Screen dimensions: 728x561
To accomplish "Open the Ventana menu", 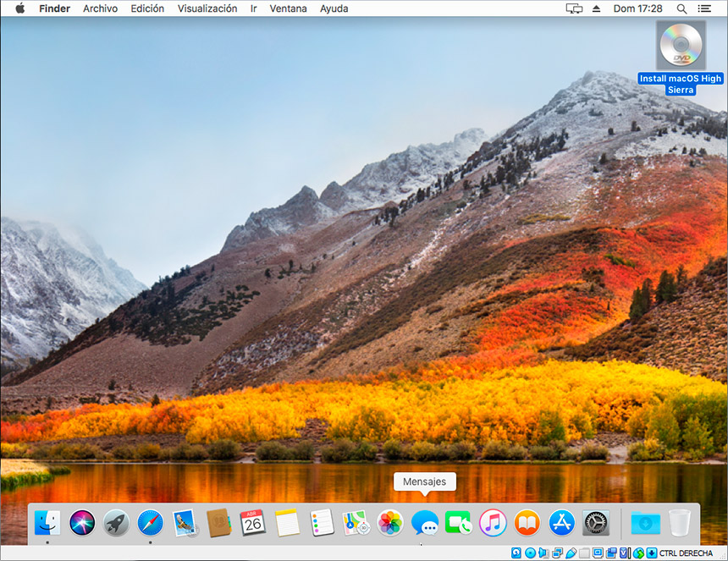I will 288,8.
